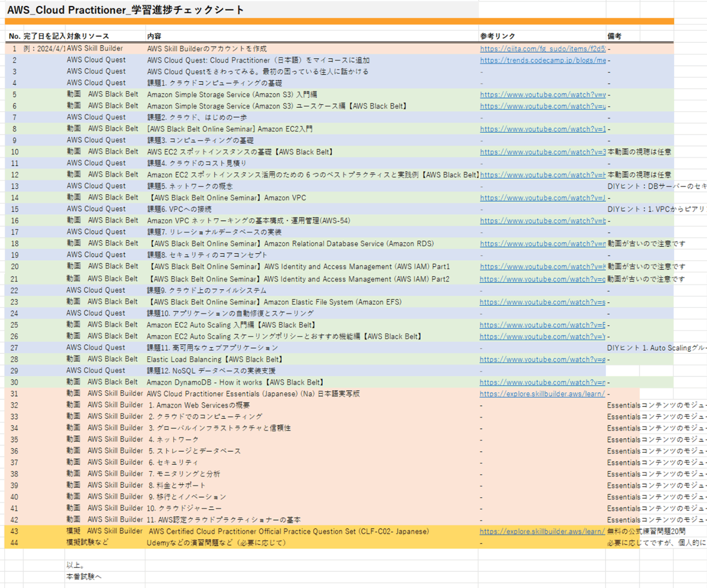
Task: Open the YouTube link for Amazon EC2入門
Action: pyautogui.click(x=543, y=129)
